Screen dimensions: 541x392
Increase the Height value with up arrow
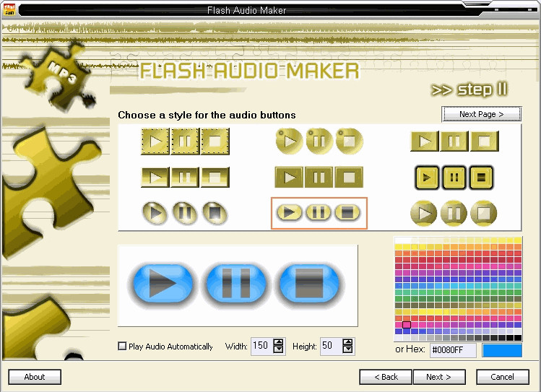tap(348, 342)
